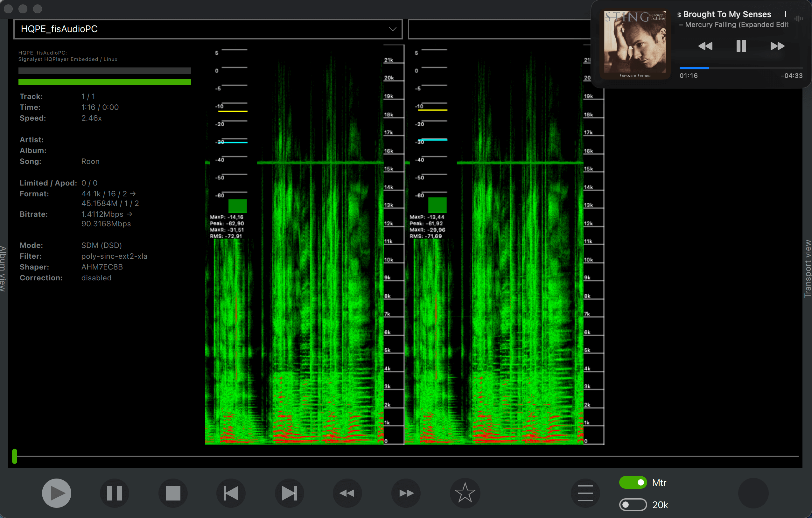Click the green seek slider handle

[15, 456]
